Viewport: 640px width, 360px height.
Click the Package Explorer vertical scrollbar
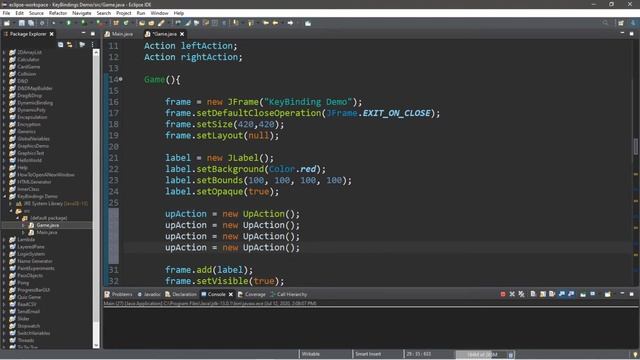[96, 198]
